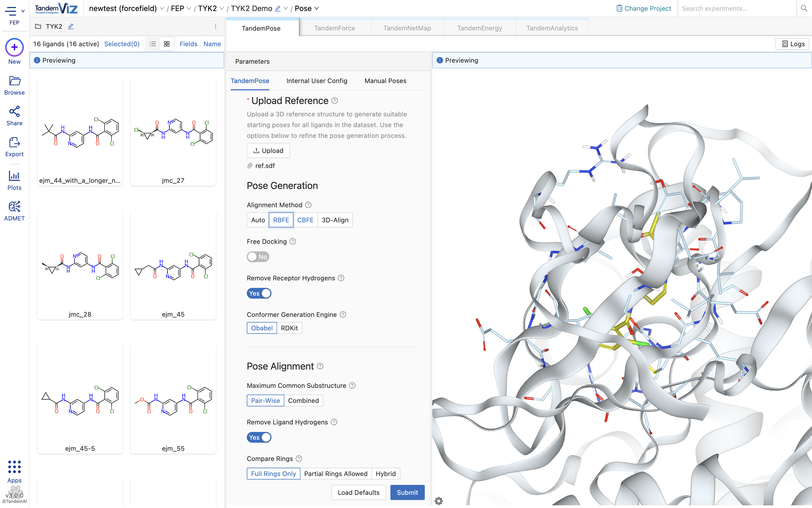Show help for Upload Reference
Viewport: 812px width, 508px height.
335,101
